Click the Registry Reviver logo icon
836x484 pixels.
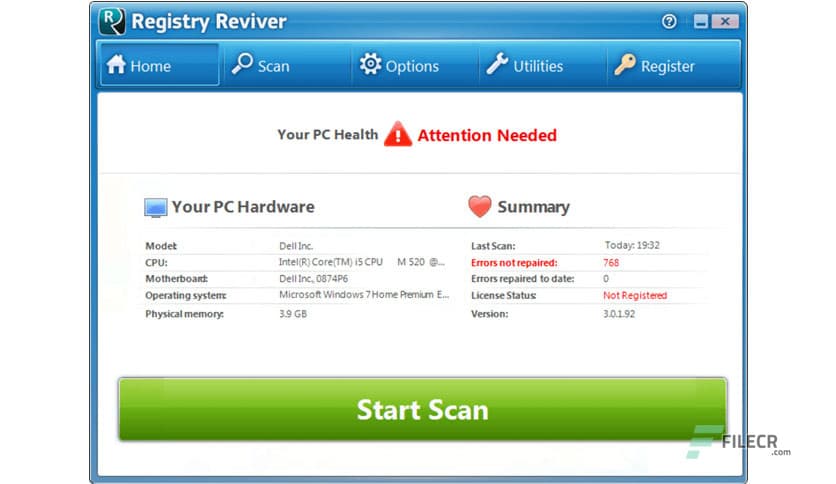pyautogui.click(x=112, y=21)
